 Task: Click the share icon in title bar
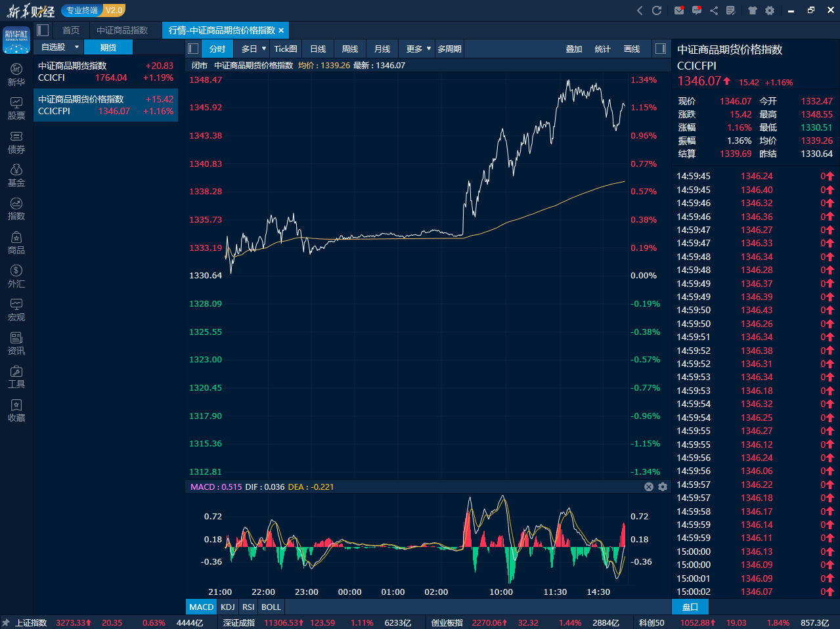[714, 11]
